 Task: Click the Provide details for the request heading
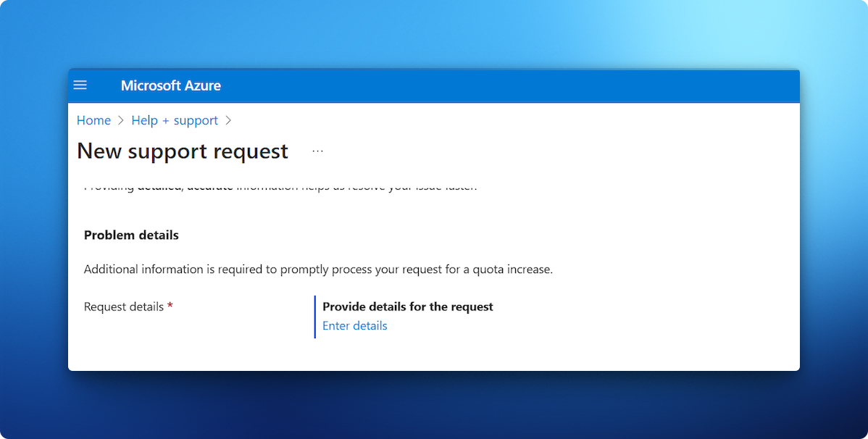[407, 306]
